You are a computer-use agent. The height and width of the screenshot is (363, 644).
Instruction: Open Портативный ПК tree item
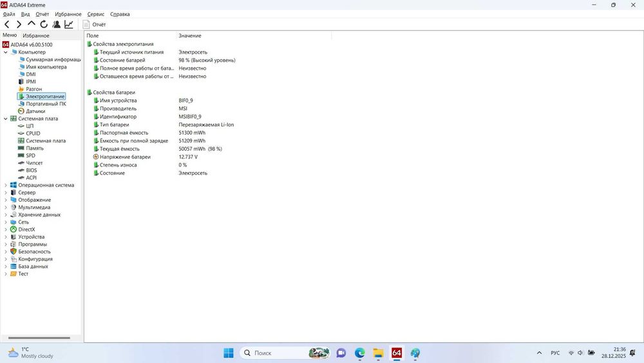coord(46,104)
